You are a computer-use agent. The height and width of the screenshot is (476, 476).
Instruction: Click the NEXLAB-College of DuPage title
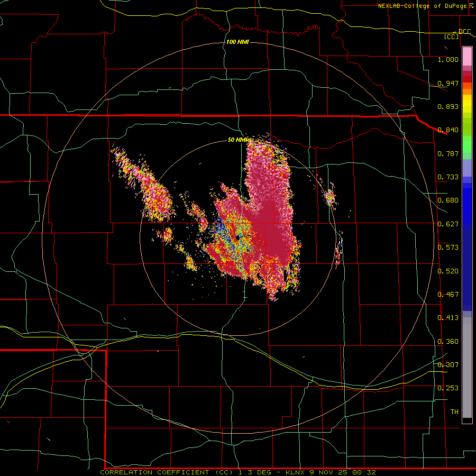point(423,6)
